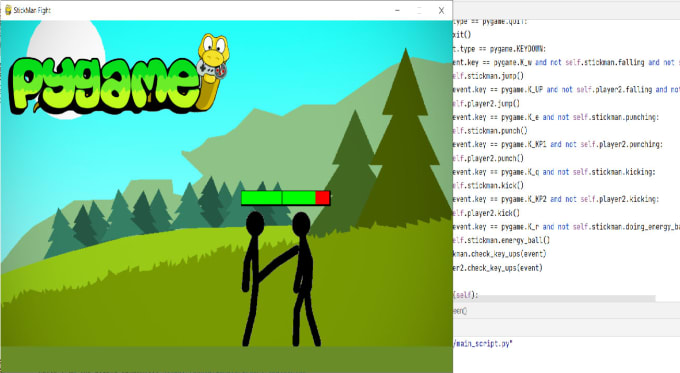Click the red portion of health bar
Screen dimensions: 680x373
(x=323, y=198)
